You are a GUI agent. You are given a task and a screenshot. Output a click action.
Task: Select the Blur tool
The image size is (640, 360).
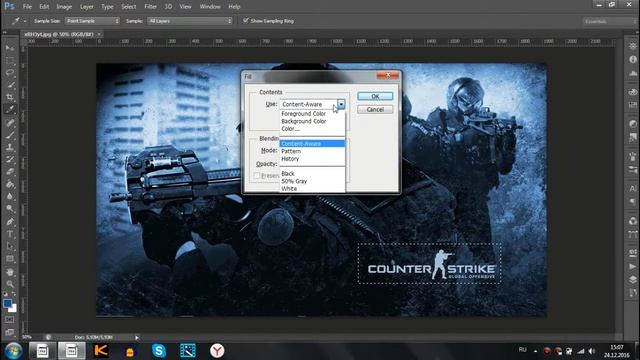pos(10,196)
